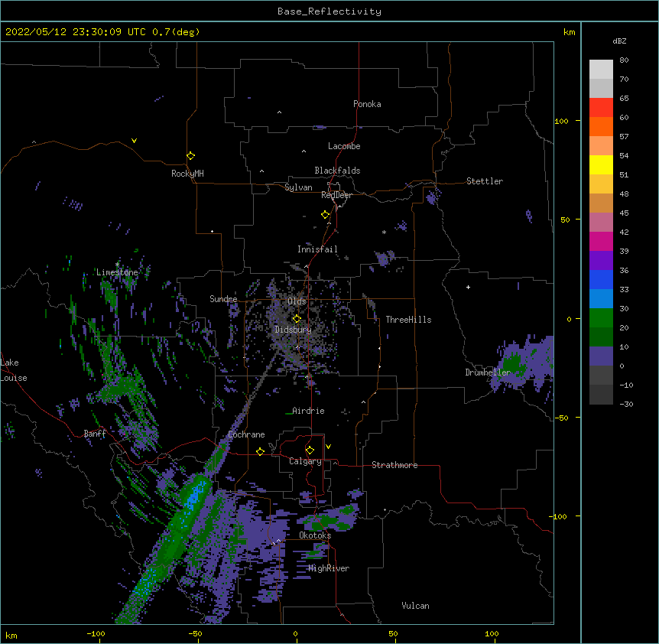Click the Didsbury label
This screenshot has height=644, width=659.
[294, 330]
